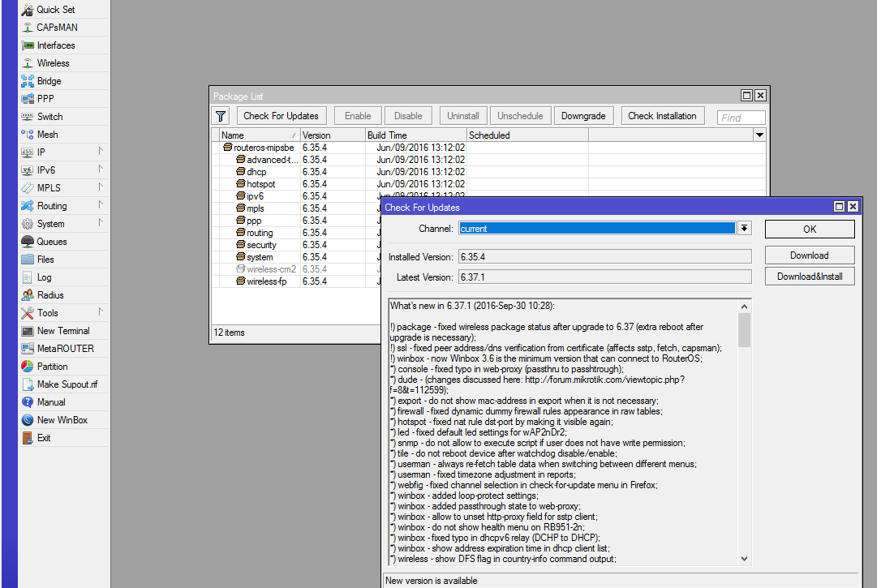Click the changelog vertical scrollbar thumb
The width and height of the screenshot is (877, 588).
click(744, 330)
